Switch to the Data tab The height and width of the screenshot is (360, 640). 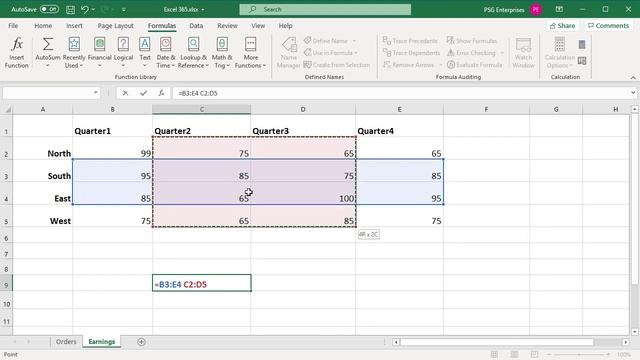click(196, 25)
